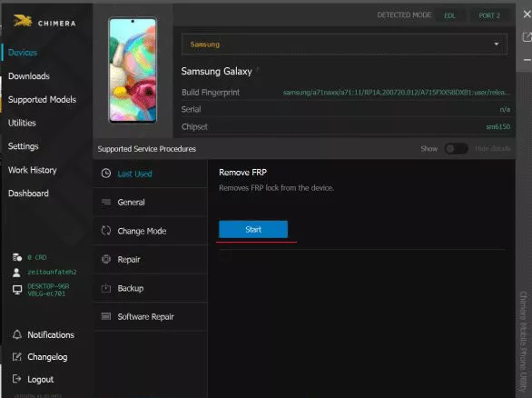Select the Repair tab

click(x=151, y=260)
